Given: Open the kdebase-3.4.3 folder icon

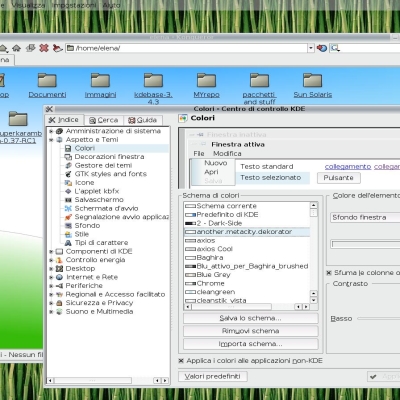Looking at the screenshot, I should coord(153,81).
